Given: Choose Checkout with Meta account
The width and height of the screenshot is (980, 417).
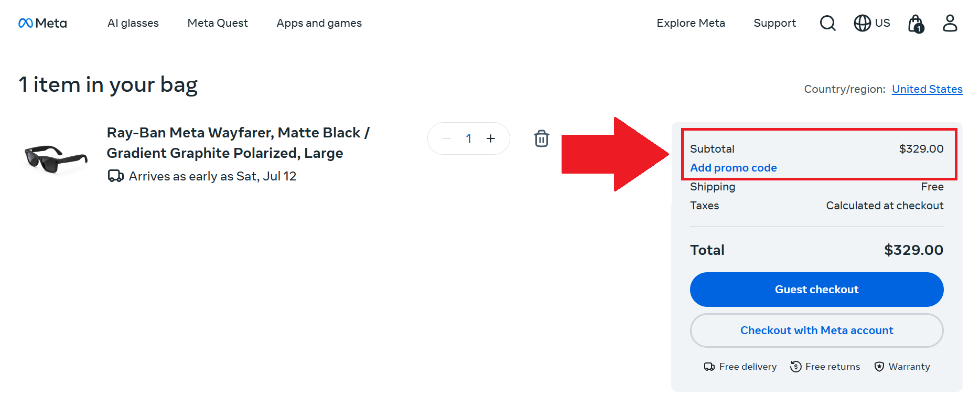Looking at the screenshot, I should coord(816,330).
